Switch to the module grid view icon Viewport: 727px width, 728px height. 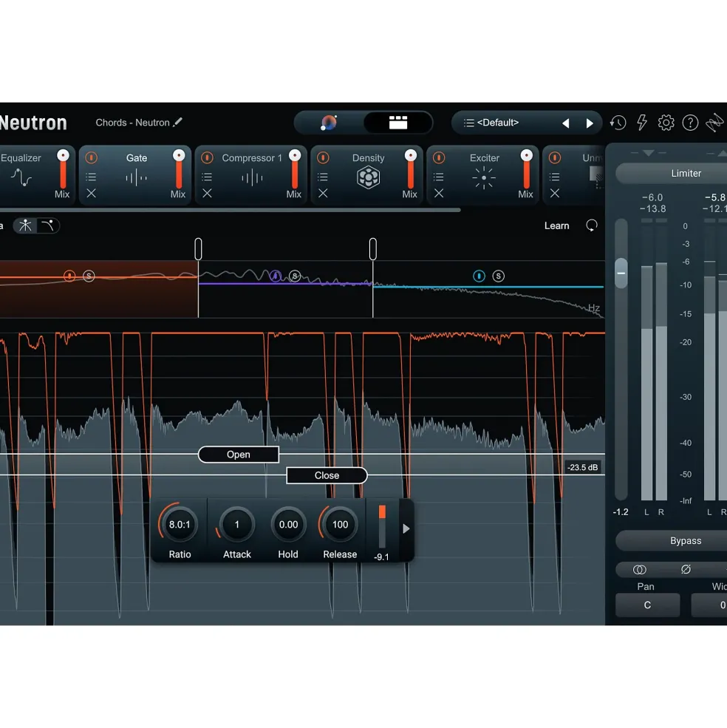click(x=397, y=123)
